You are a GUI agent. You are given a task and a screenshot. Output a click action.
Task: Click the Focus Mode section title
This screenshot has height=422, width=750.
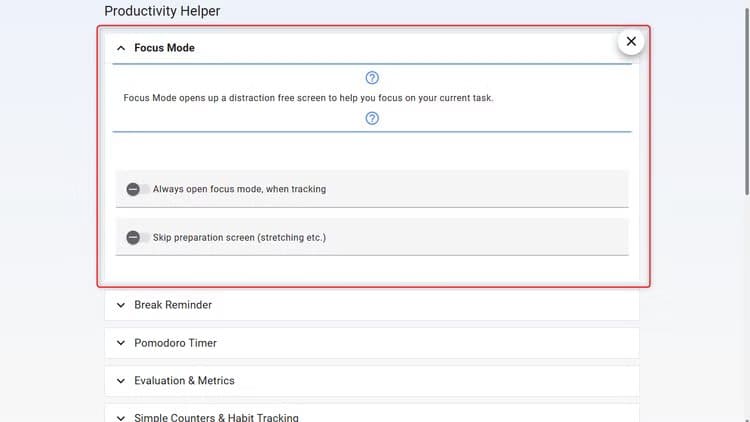164,48
